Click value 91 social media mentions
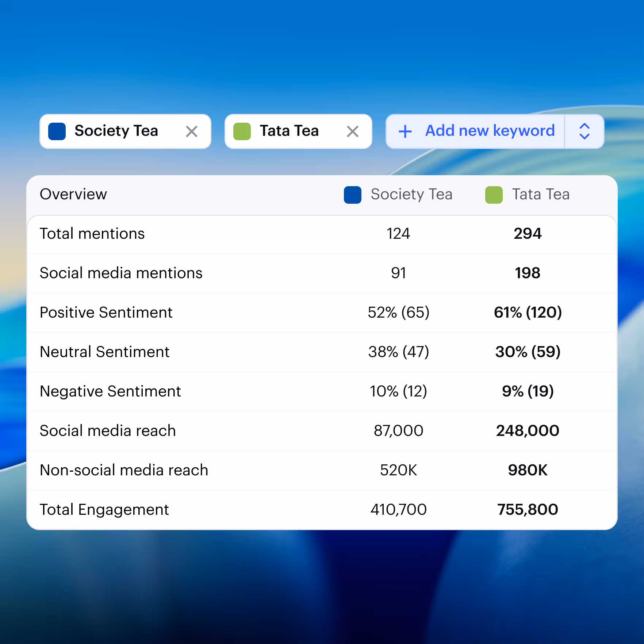This screenshot has width=644, height=644. click(398, 273)
